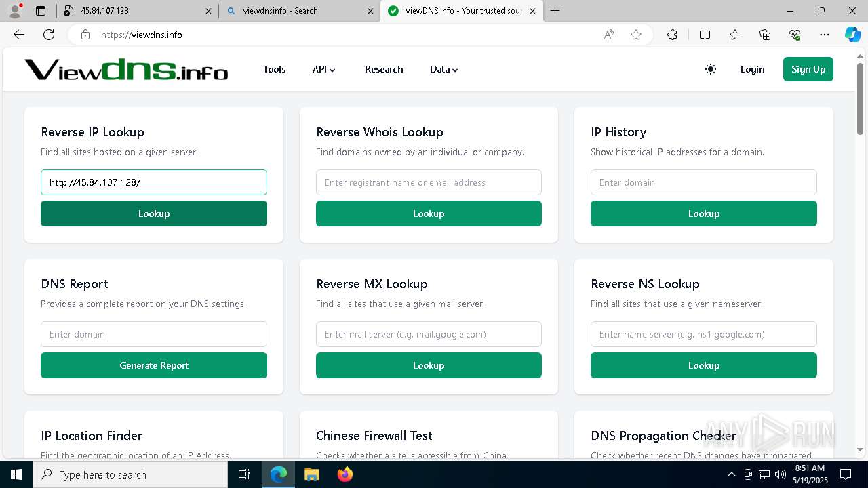Click the page vertical scrollbar thumb
Screen dimensions: 868x488
[x=861, y=98]
